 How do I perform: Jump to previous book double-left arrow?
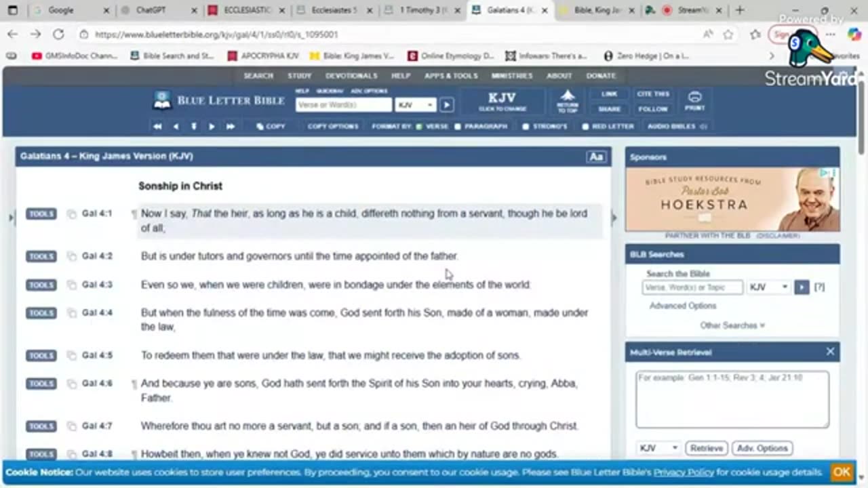point(157,127)
